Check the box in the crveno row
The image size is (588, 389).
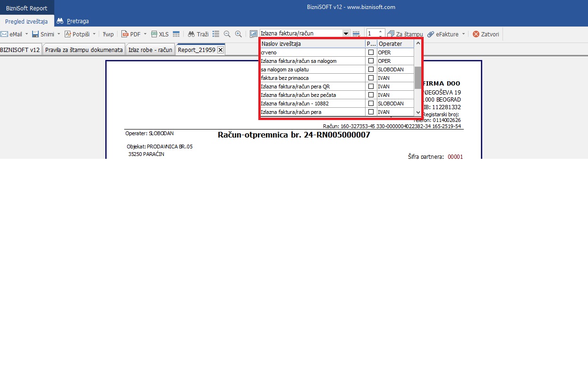[x=371, y=52]
